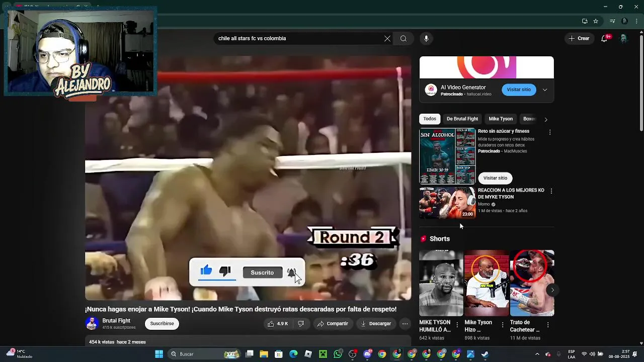Image resolution: width=644 pixels, height=362 pixels.
Task: Open Short 'Mike Tyson Hizo ...'
Action: [x=486, y=283]
